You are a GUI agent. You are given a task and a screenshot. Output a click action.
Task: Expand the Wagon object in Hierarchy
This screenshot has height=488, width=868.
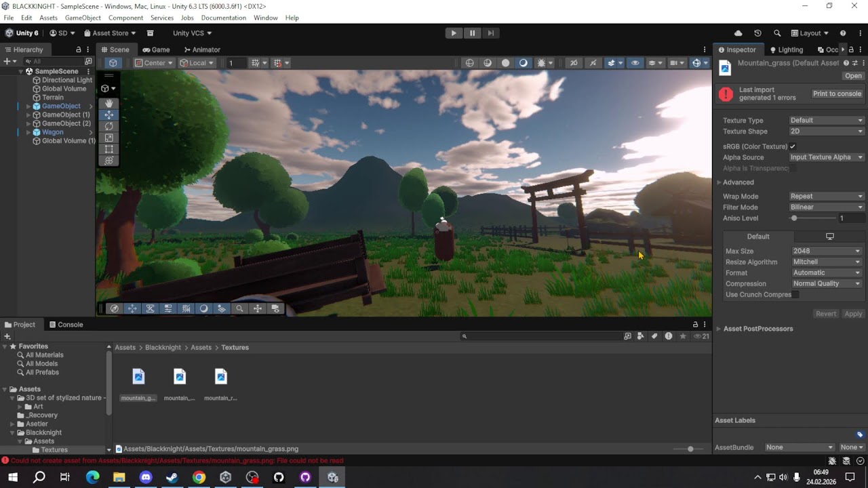click(x=28, y=132)
